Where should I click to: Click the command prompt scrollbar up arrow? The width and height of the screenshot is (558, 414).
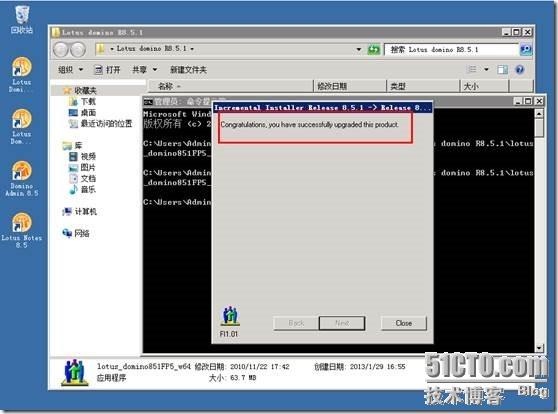point(539,114)
